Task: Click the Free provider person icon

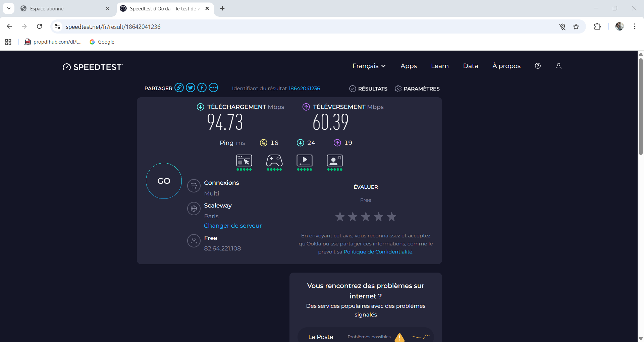Action: [194, 241]
